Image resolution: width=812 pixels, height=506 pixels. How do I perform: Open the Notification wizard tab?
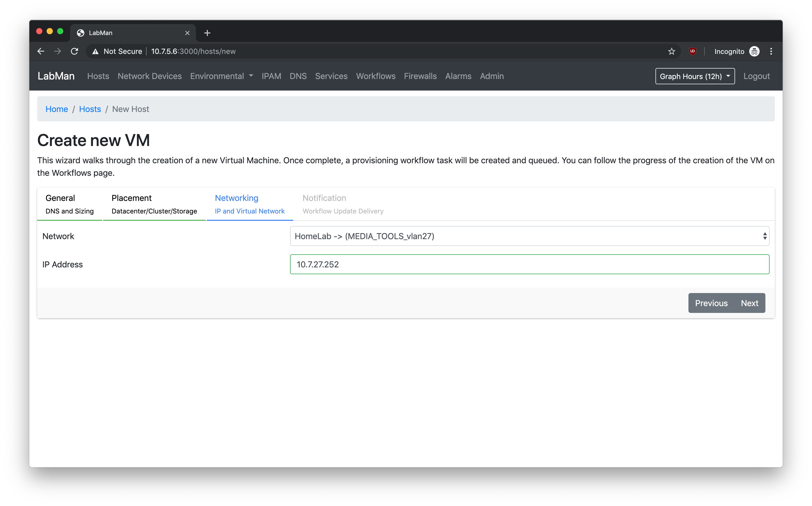click(x=343, y=204)
